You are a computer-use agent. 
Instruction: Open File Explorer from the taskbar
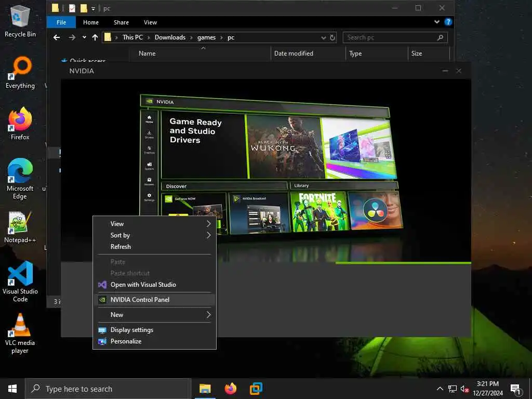pyautogui.click(x=205, y=389)
